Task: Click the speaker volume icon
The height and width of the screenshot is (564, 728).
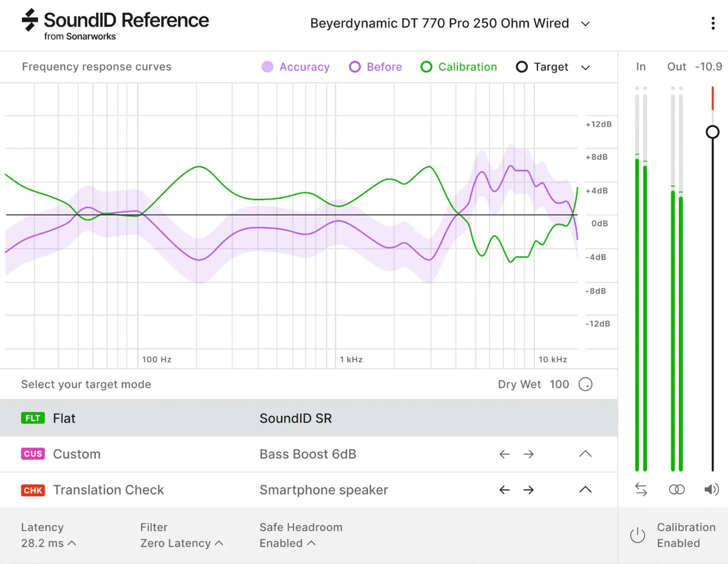Action: coord(712,489)
